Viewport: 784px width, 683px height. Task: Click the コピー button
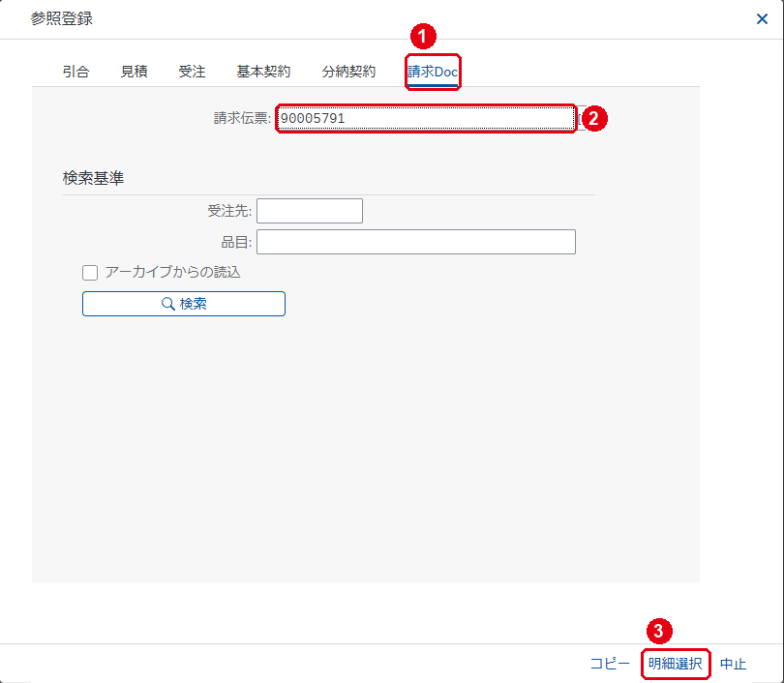[x=610, y=664]
